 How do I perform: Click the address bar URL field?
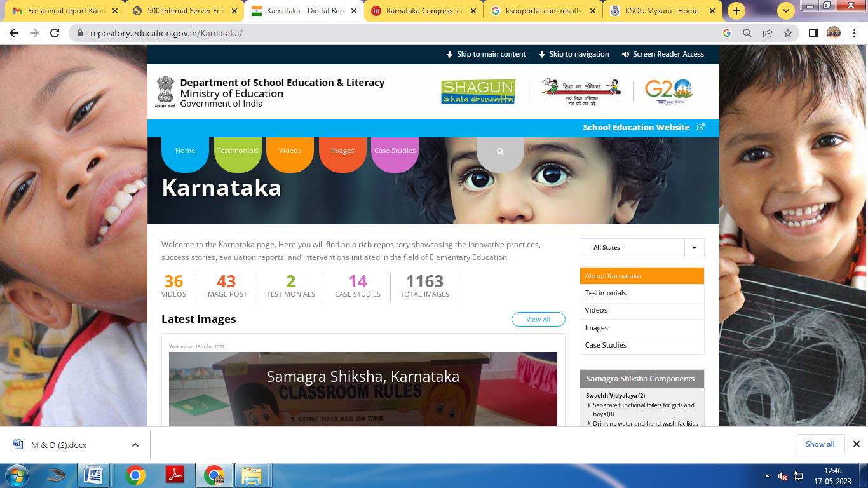(x=381, y=33)
